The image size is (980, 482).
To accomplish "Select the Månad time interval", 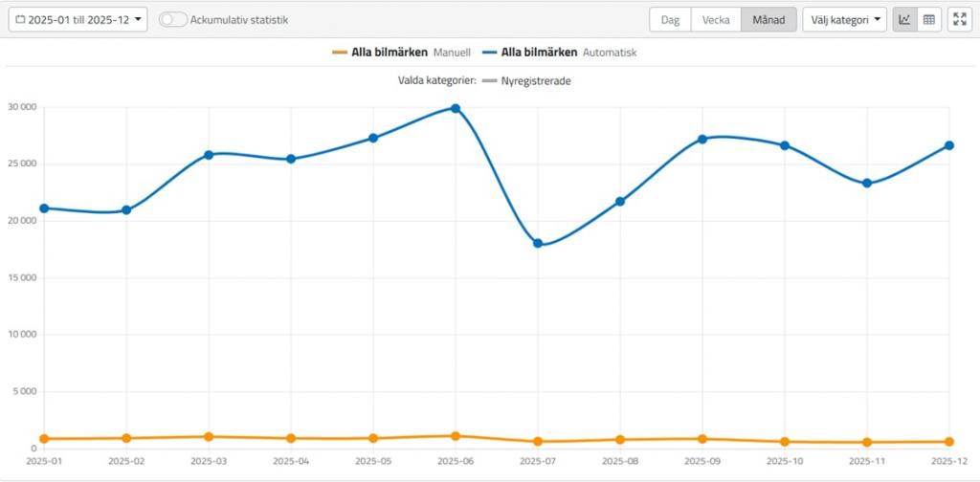I will 768,19.
